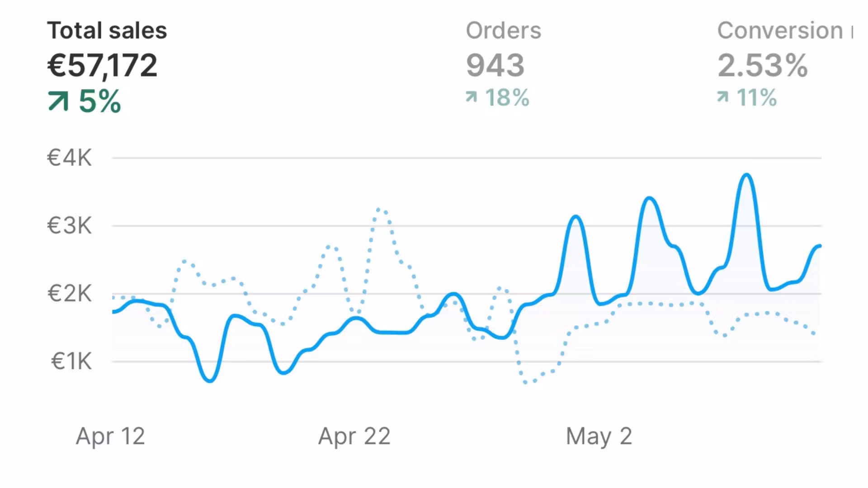This screenshot has height=488, width=868.
Task: Click the Apr 12 date label
Action: tap(110, 436)
